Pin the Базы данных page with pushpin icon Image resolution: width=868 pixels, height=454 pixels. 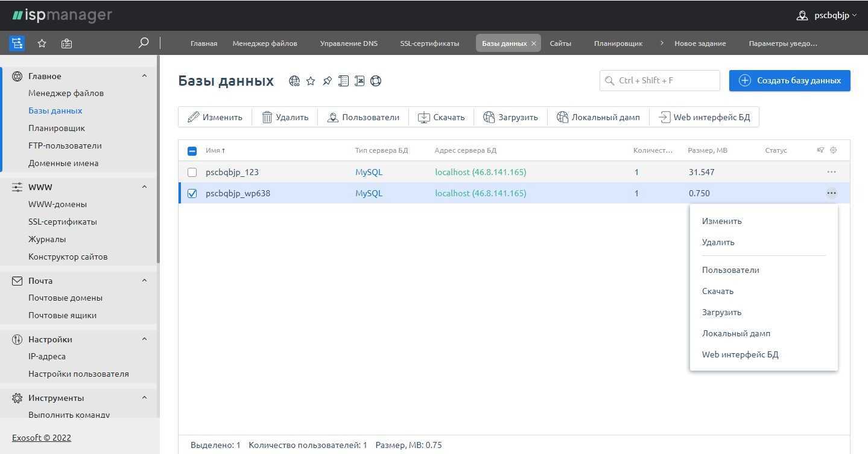pyautogui.click(x=327, y=81)
